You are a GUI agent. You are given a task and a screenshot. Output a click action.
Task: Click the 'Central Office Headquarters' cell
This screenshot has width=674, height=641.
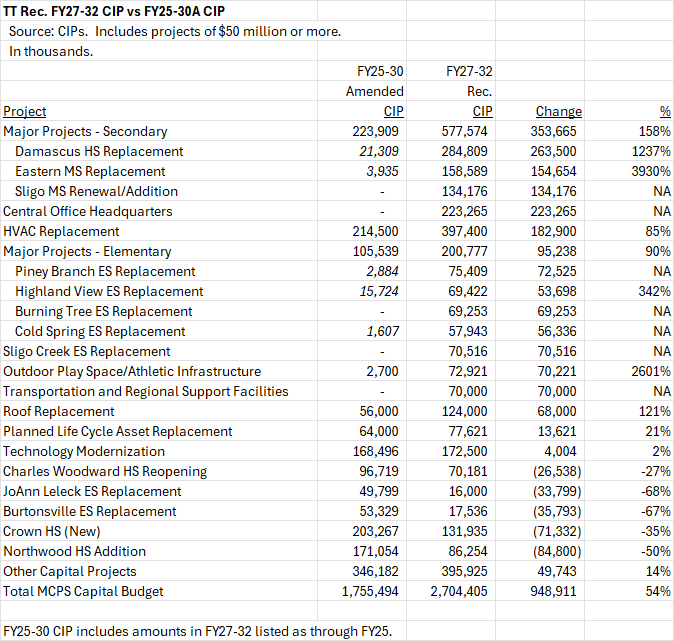click(x=87, y=211)
